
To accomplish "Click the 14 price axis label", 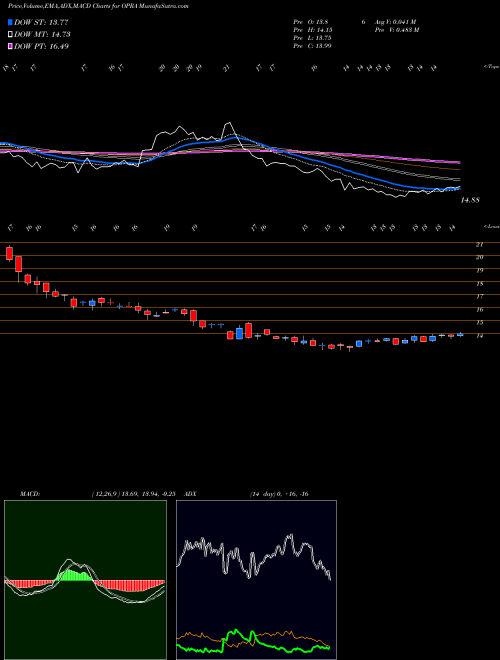I will click(x=479, y=336).
